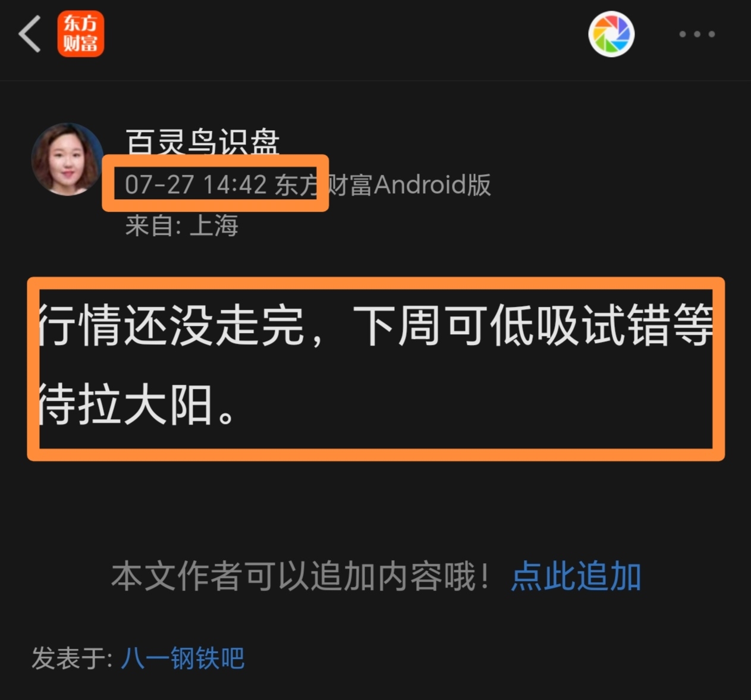
Task: Open the 百灵鸟识盘 username profile
Action: click(x=203, y=142)
